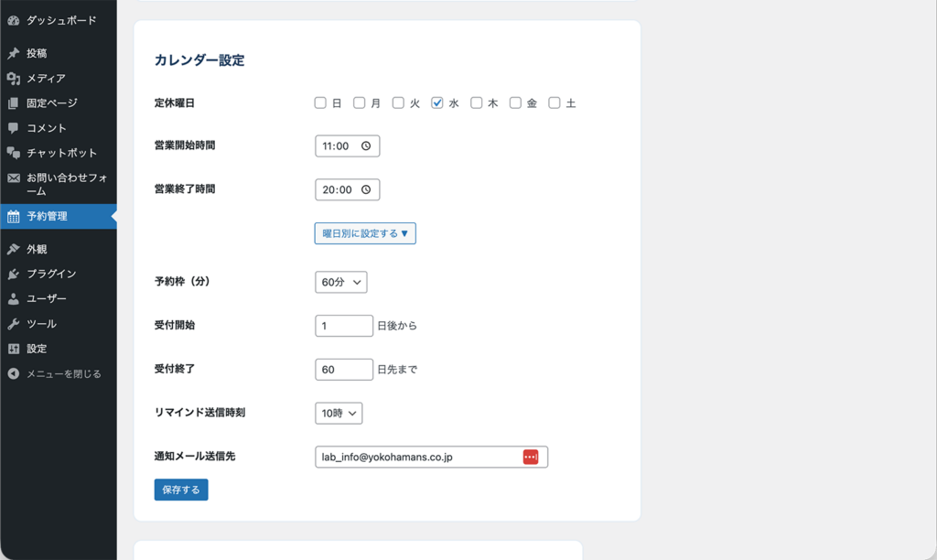The width and height of the screenshot is (937, 560).
Task: Click the Dashboard gauge icon in sidebar
Action: 13,20
